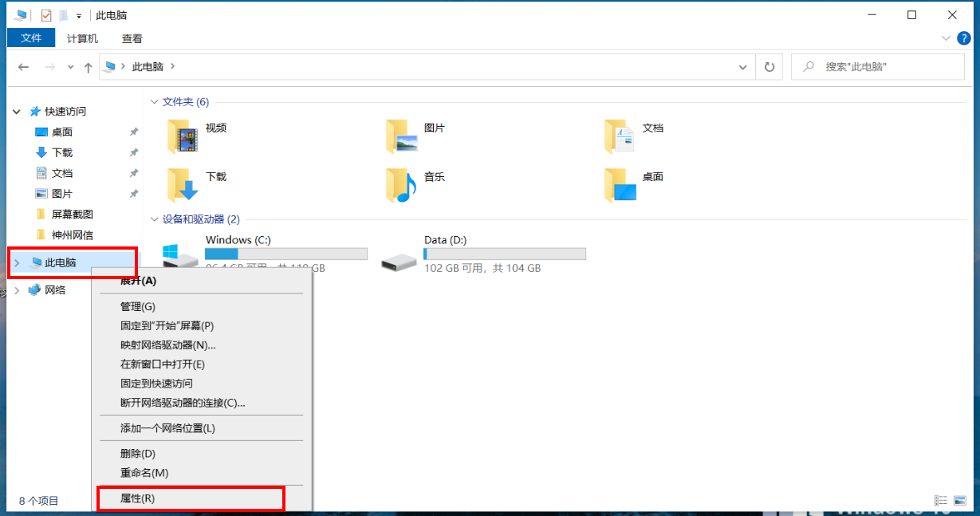Open the Documents (文档) folder icon
Image resolution: width=980 pixels, height=516 pixels.
click(x=620, y=136)
